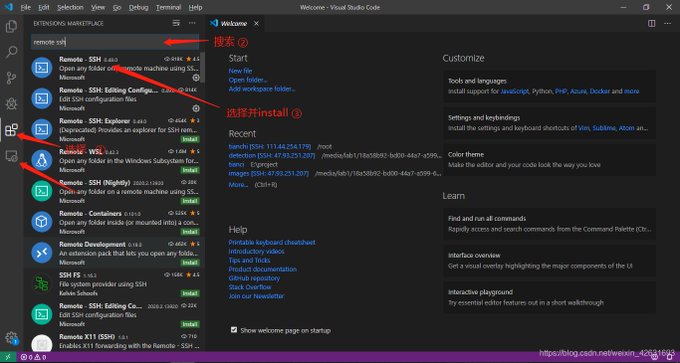Select the Remote - SSH extension icon
Image resolution: width=680 pixels, height=363 pixels.
click(x=42, y=68)
